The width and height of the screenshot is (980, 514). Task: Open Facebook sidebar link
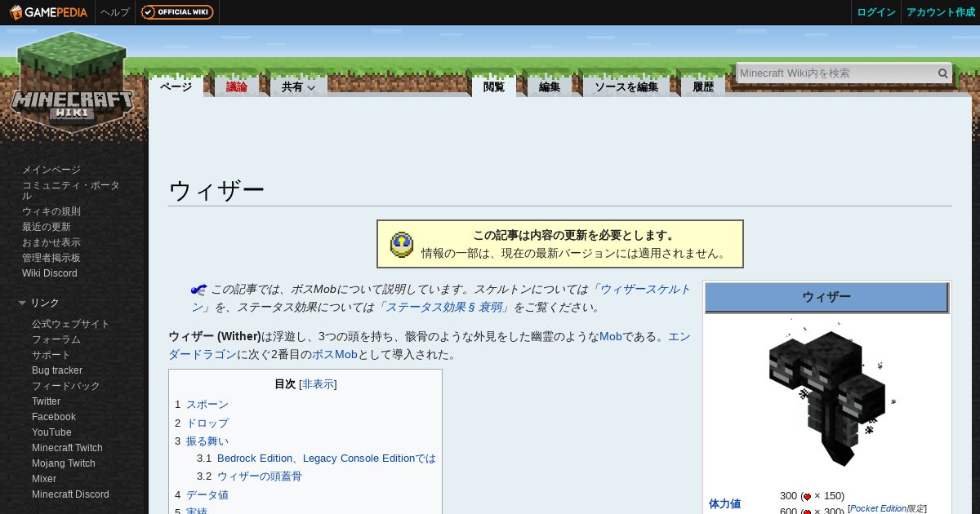pos(54,417)
